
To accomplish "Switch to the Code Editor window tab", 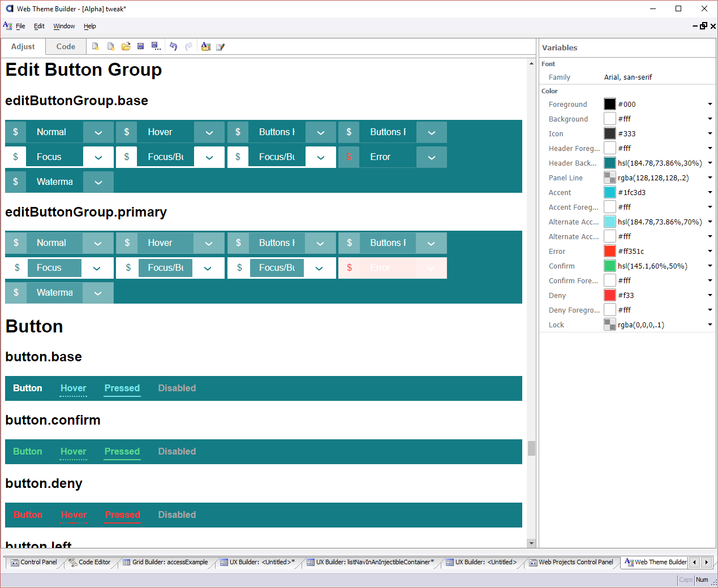I will (x=89, y=562).
